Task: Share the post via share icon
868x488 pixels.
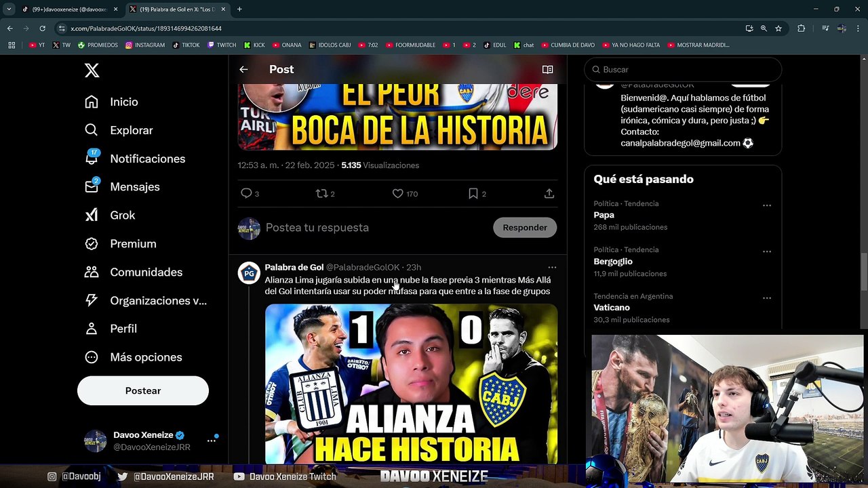Action: pos(549,194)
